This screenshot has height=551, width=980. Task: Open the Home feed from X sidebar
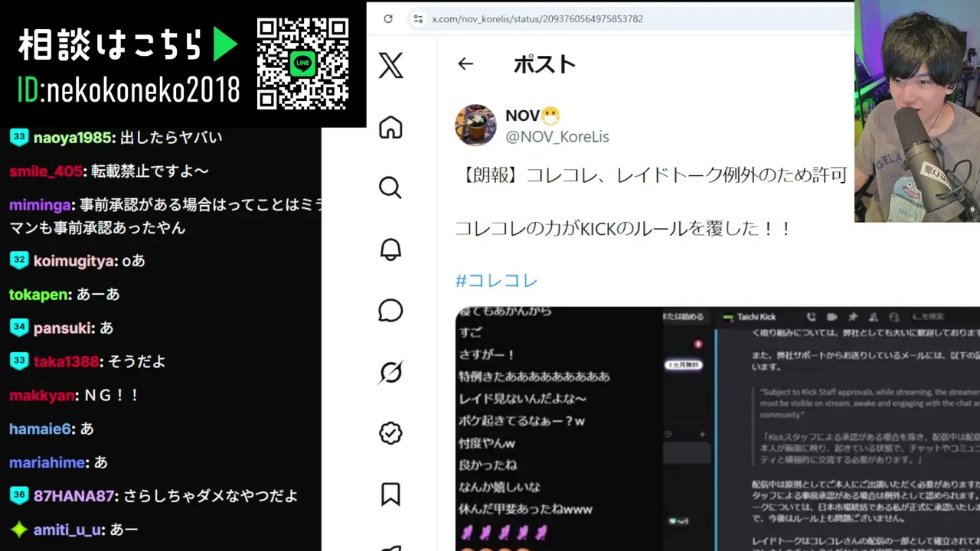(x=390, y=127)
